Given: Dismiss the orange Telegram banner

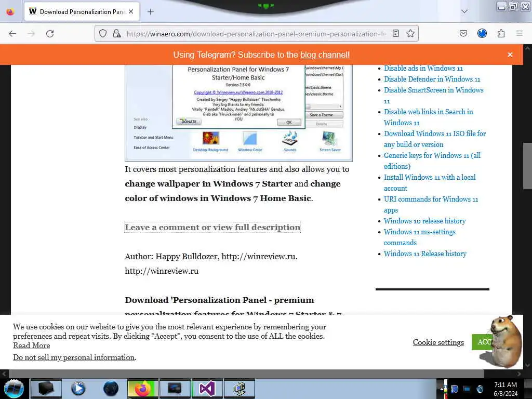Looking at the screenshot, I should coord(510,55).
